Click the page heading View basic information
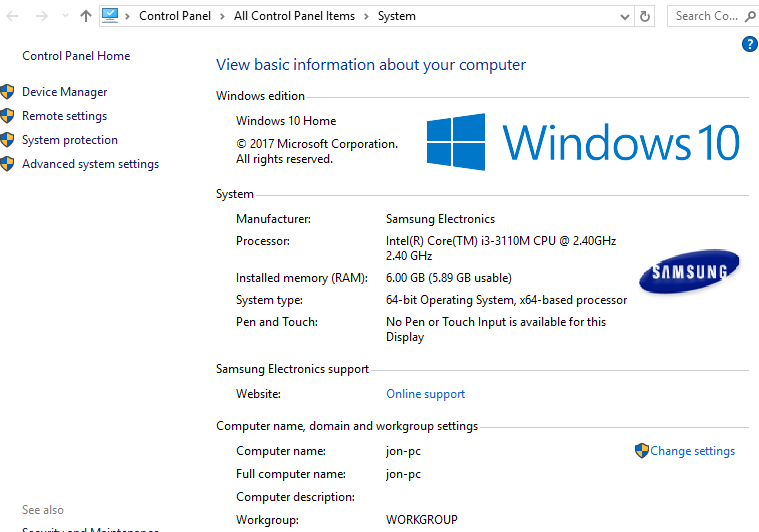This screenshot has width=759, height=532. pos(371,65)
